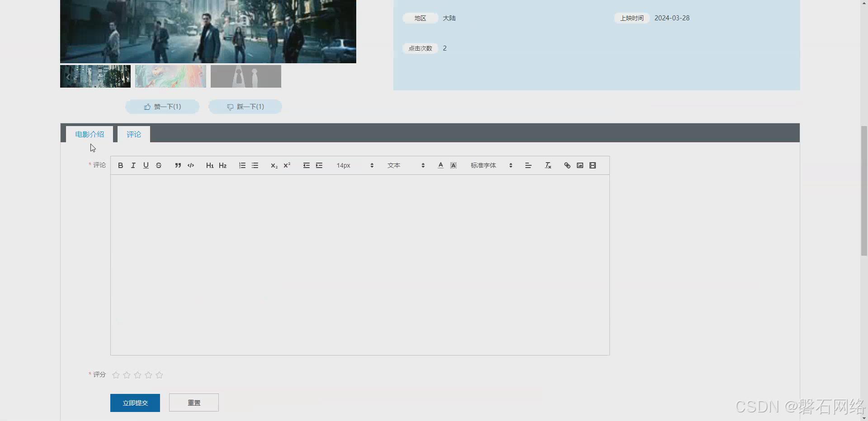Insert an image in the comment
The image size is (868, 421).
580,165
